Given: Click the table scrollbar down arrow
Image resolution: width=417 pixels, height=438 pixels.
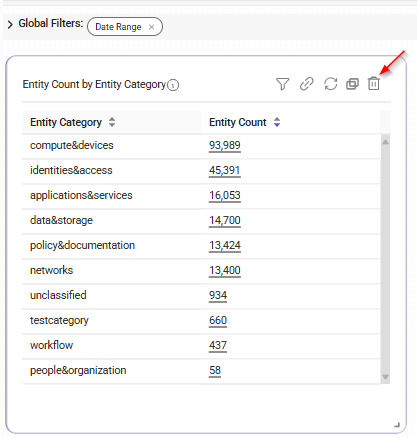Looking at the screenshot, I should (385, 377).
